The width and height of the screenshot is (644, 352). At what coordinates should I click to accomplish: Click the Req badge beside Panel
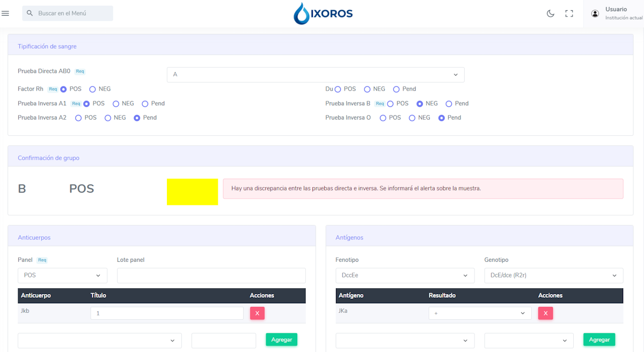pyautogui.click(x=42, y=260)
